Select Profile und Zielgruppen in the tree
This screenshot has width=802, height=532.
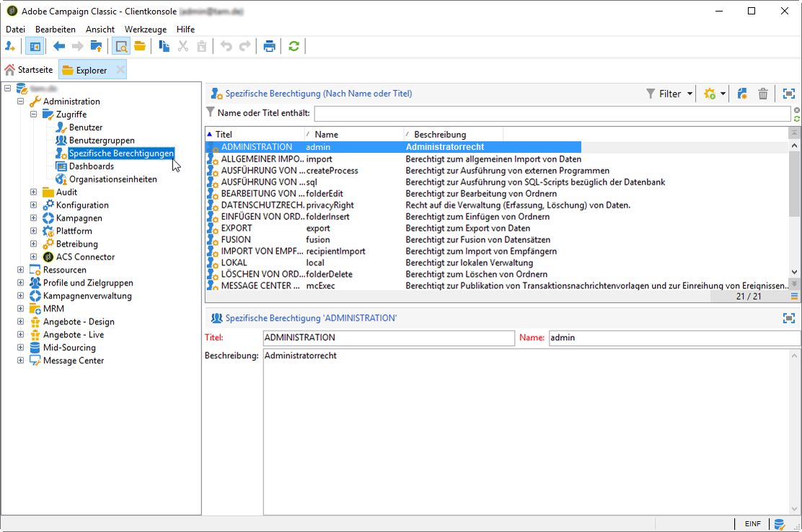pyautogui.click(x=88, y=283)
